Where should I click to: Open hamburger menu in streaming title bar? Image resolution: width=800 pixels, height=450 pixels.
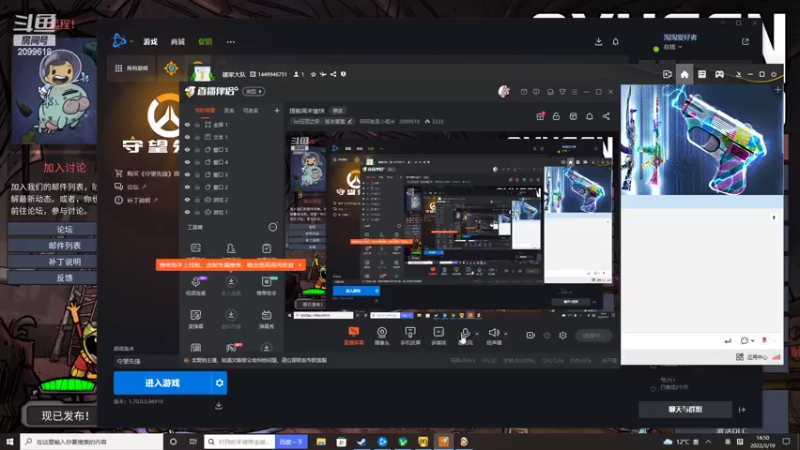coord(574,92)
